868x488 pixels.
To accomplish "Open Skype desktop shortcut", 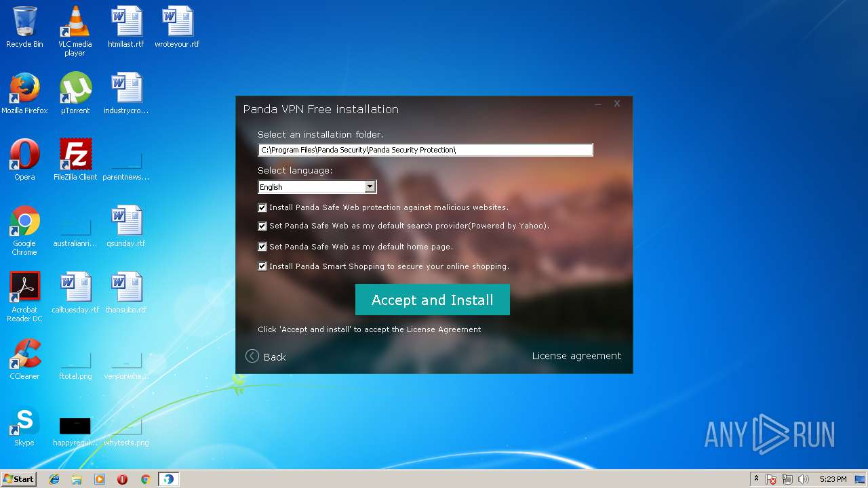I will 24,426.
